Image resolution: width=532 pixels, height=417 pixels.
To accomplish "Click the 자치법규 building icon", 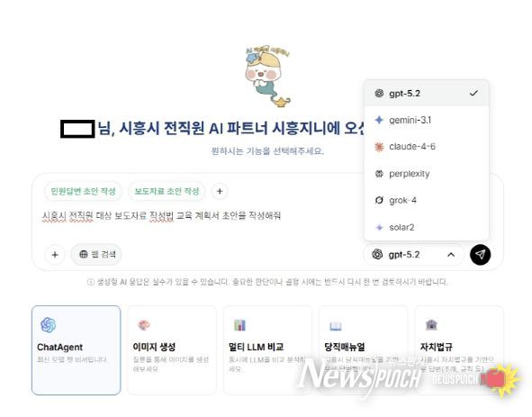I will point(431,325).
